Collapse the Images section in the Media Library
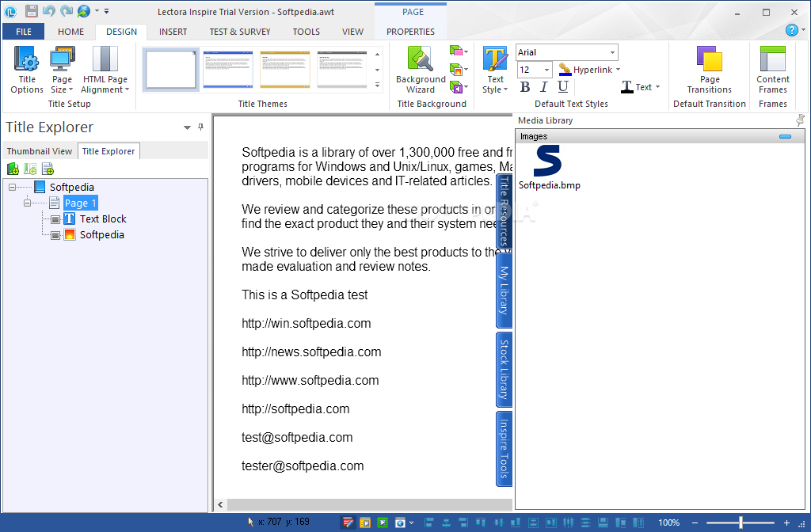 pyautogui.click(x=785, y=136)
